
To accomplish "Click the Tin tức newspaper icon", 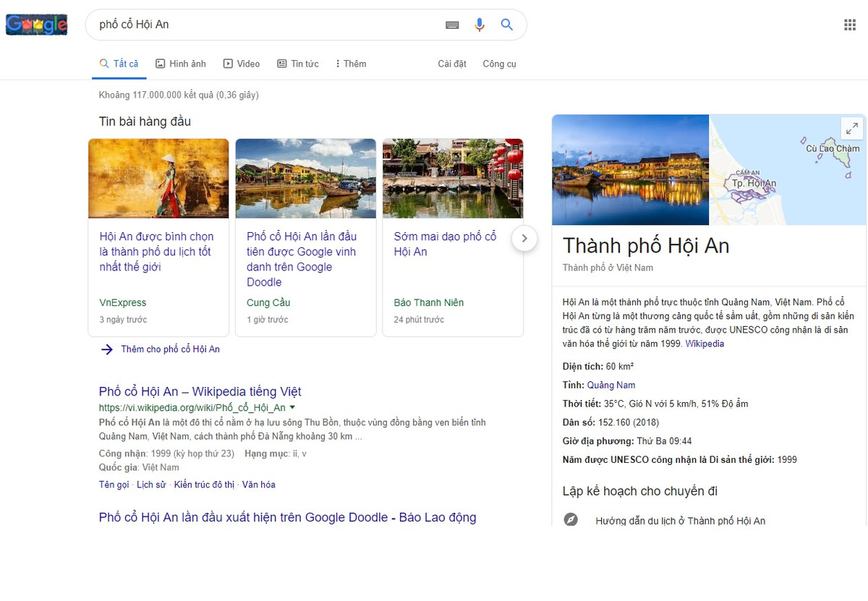I will (x=281, y=64).
